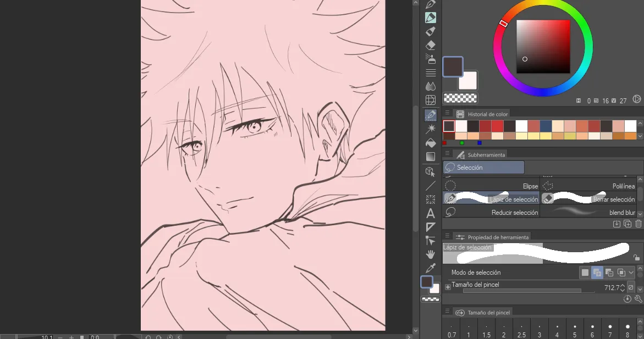Image resolution: width=644 pixels, height=339 pixels.
Task: Open the Tamaño del pincel tab
Action: pos(483,312)
